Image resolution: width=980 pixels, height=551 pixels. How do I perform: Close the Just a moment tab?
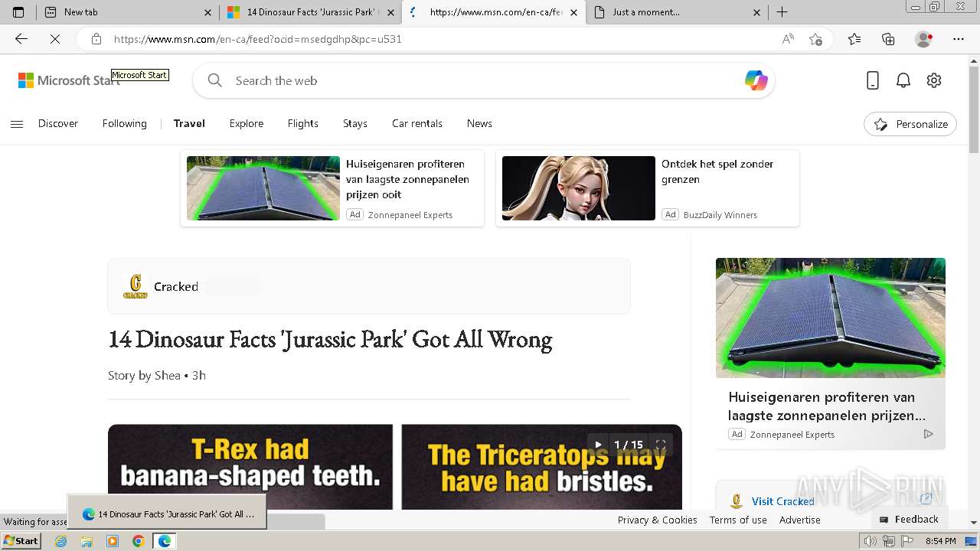[756, 12]
